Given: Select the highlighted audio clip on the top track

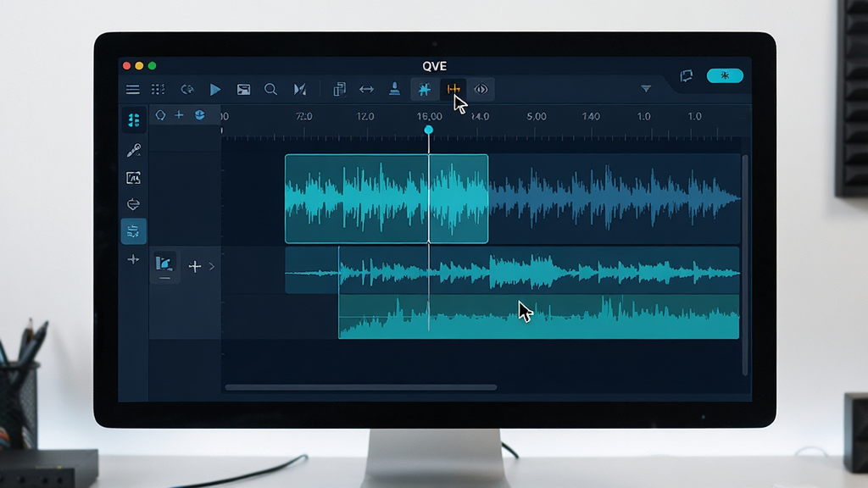Looking at the screenshot, I should point(387,198).
